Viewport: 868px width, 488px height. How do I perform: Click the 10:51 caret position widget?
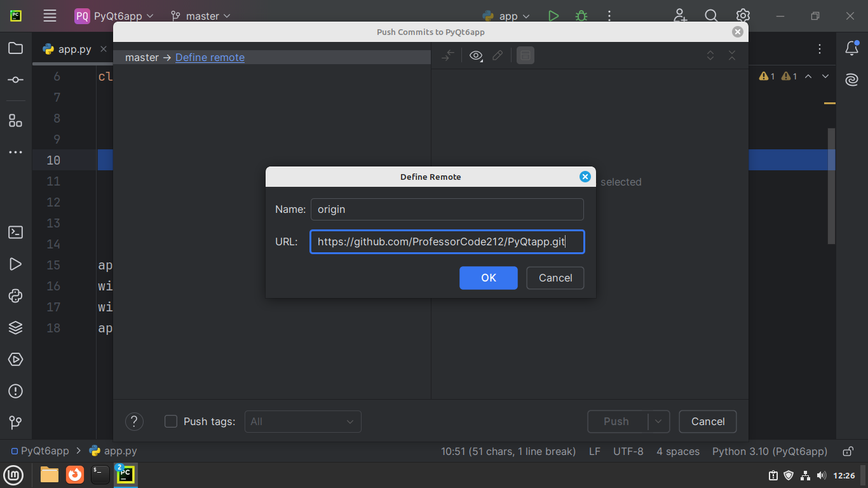point(508,451)
